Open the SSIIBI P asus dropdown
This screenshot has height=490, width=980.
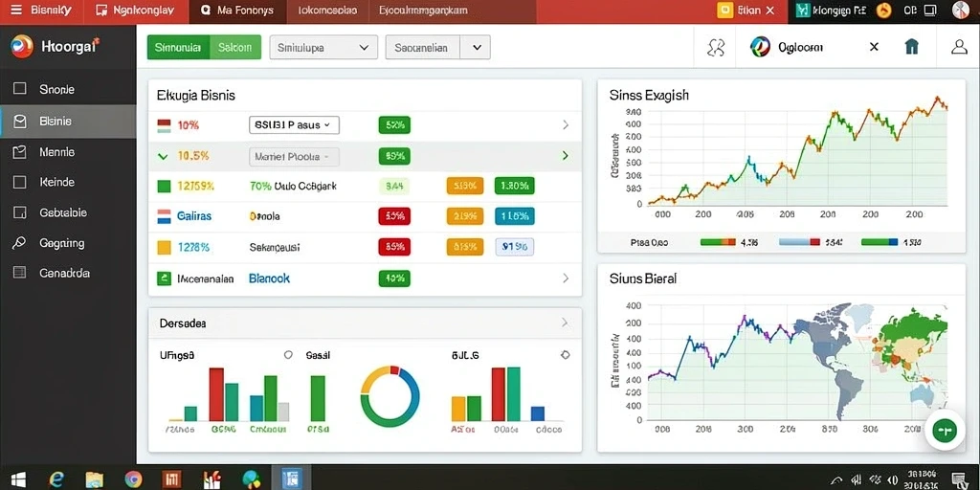294,125
